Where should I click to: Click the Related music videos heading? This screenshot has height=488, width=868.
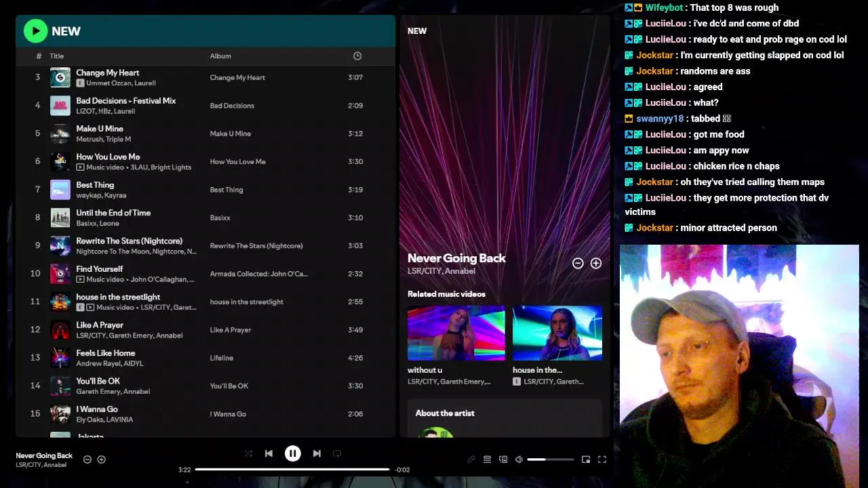pos(446,294)
